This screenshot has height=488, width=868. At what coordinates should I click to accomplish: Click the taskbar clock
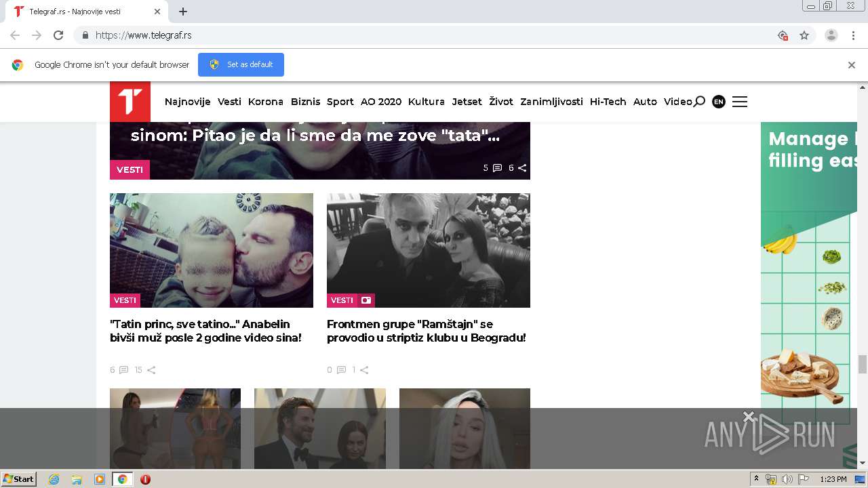pyautogui.click(x=833, y=479)
